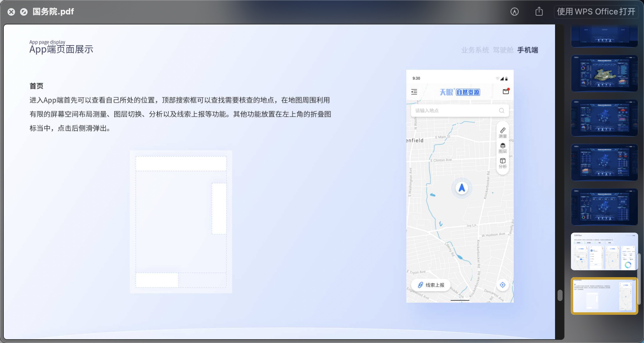Click the 首页 section heading

click(x=36, y=86)
